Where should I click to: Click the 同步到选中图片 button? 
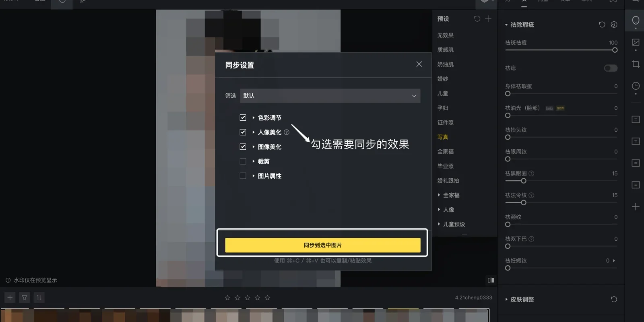[x=322, y=245]
